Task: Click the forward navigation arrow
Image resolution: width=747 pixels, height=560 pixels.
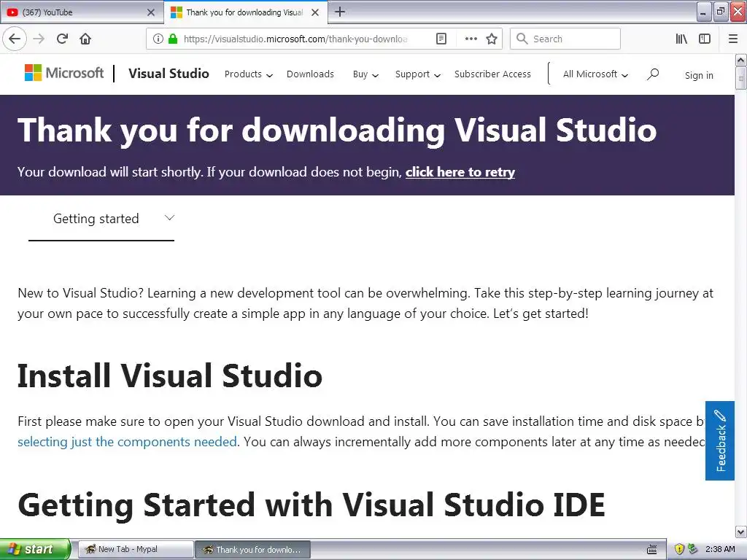Action: [39, 39]
